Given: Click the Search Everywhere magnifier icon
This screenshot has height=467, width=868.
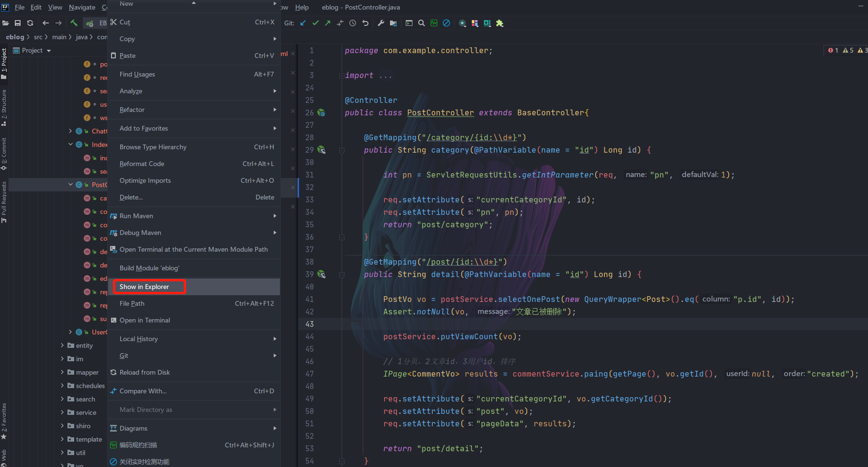Looking at the screenshot, I should [422, 23].
